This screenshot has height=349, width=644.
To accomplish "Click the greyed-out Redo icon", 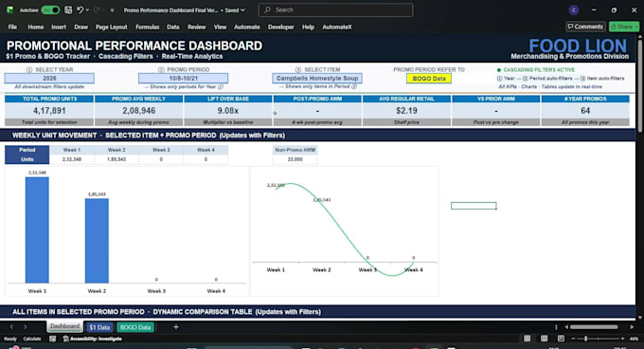I will click(x=97, y=9).
